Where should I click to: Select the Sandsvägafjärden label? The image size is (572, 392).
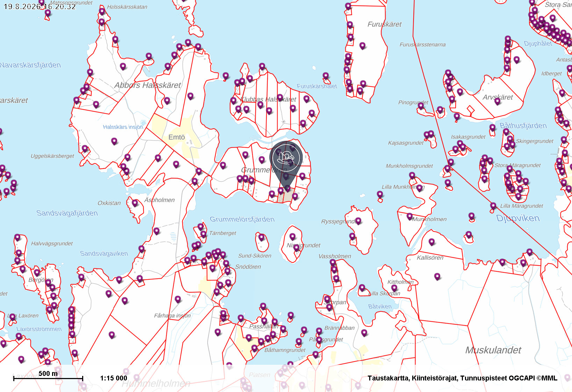tap(67, 213)
